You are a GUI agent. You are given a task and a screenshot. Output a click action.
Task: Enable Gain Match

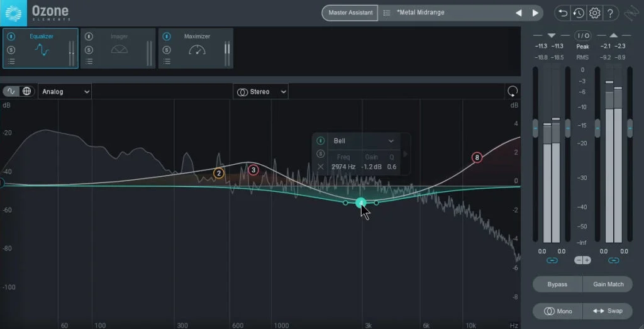pyautogui.click(x=608, y=284)
